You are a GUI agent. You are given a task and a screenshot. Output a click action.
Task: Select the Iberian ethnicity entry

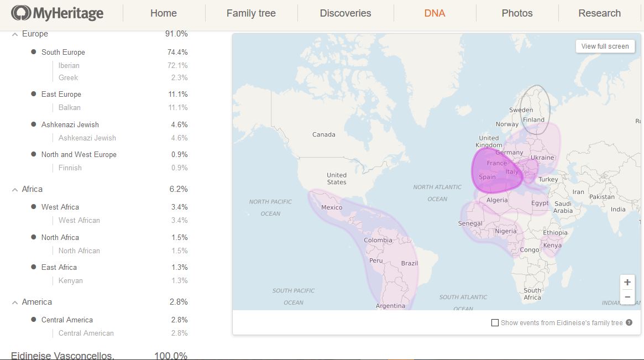[x=69, y=65]
